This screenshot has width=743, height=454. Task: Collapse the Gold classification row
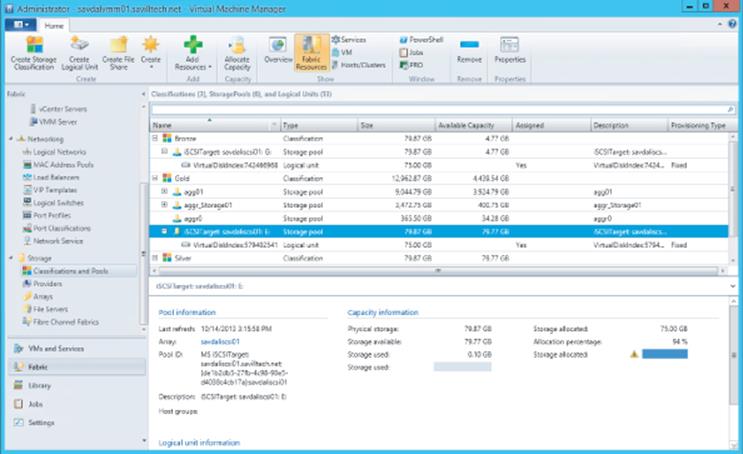155,178
